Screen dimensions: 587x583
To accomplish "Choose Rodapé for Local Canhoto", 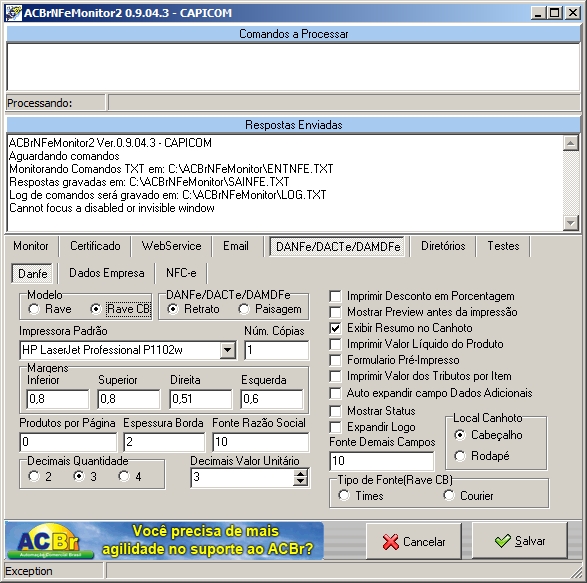I will 460,456.
